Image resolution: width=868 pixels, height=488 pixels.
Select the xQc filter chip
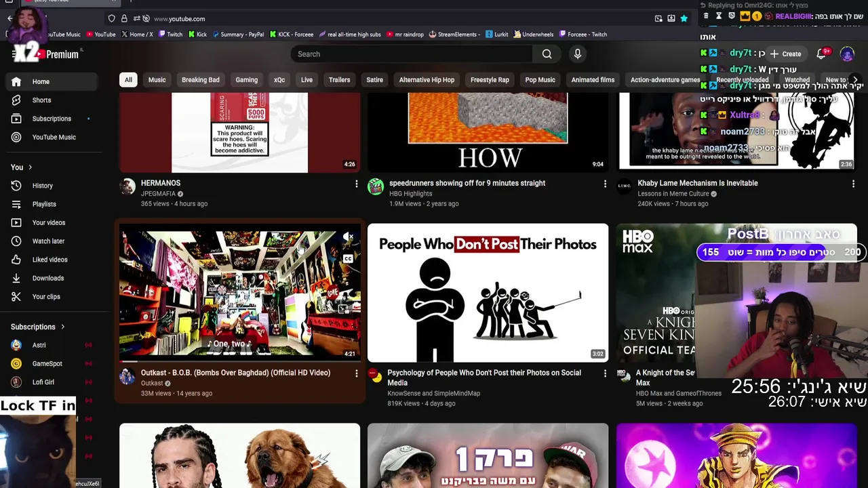click(279, 80)
